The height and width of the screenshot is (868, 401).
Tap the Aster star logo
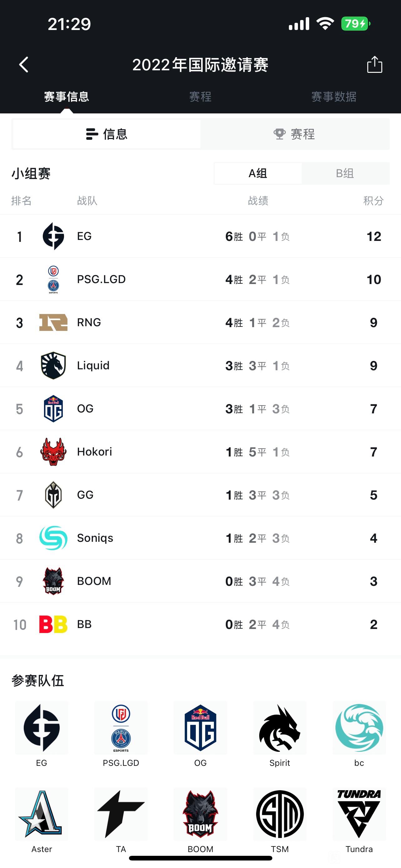tap(42, 814)
